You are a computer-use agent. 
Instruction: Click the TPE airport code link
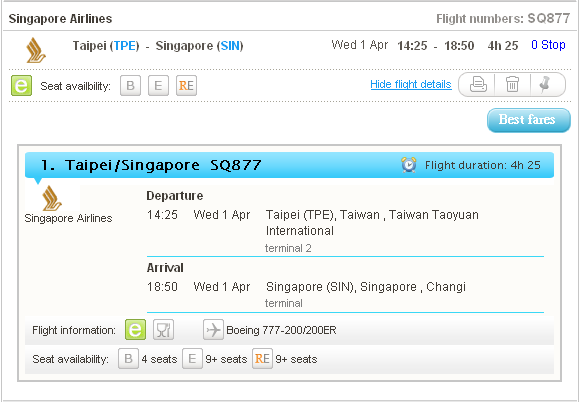(126, 46)
